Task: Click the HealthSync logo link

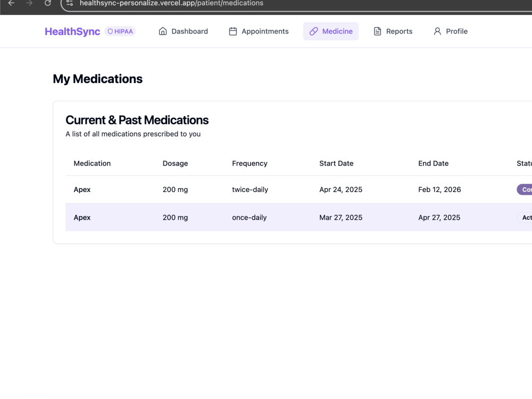Action: point(72,31)
